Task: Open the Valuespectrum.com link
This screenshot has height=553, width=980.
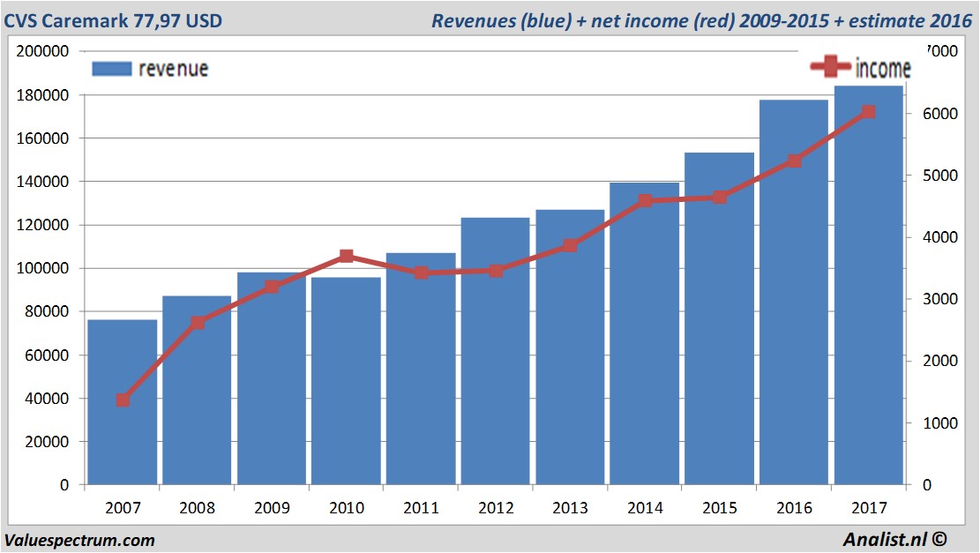Action: (x=79, y=540)
